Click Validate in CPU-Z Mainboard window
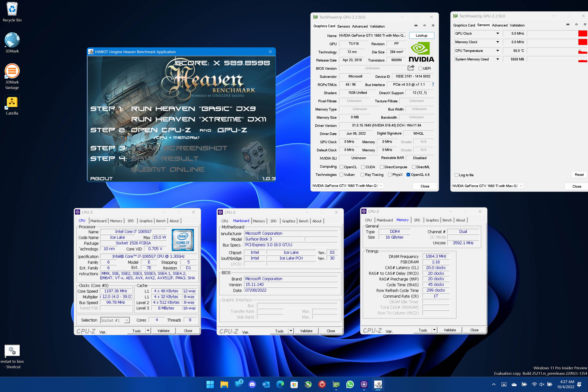The width and height of the screenshot is (588, 392). click(306, 331)
